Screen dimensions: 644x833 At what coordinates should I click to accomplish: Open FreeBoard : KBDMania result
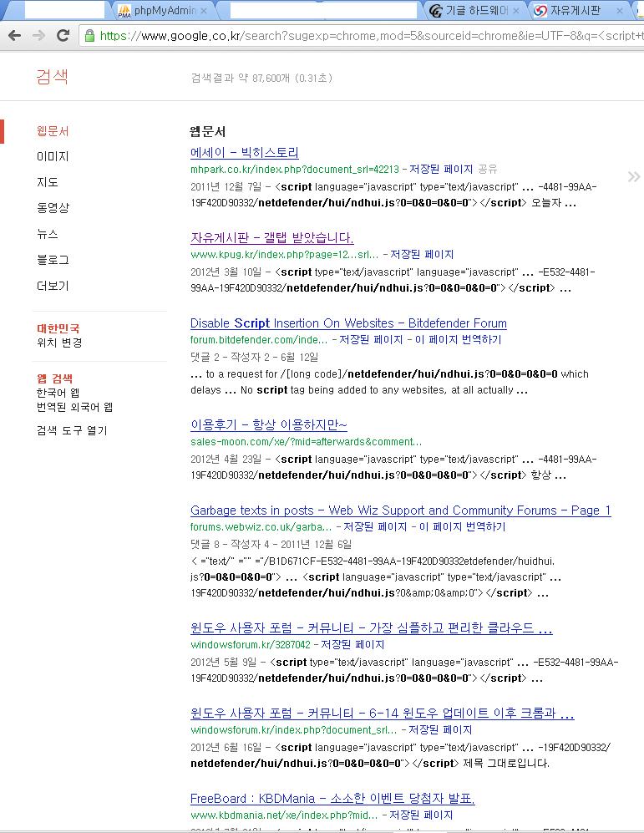(x=332, y=799)
